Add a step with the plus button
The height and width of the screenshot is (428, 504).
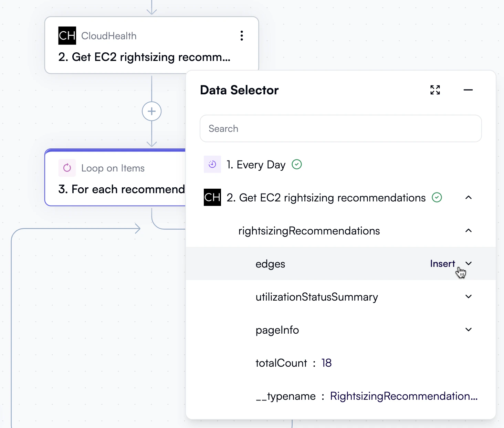(151, 111)
